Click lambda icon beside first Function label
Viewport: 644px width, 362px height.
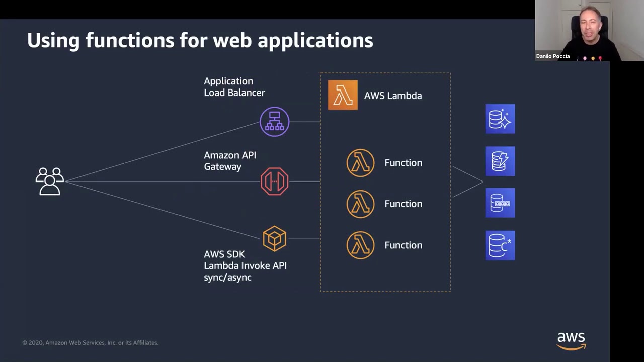pos(360,163)
